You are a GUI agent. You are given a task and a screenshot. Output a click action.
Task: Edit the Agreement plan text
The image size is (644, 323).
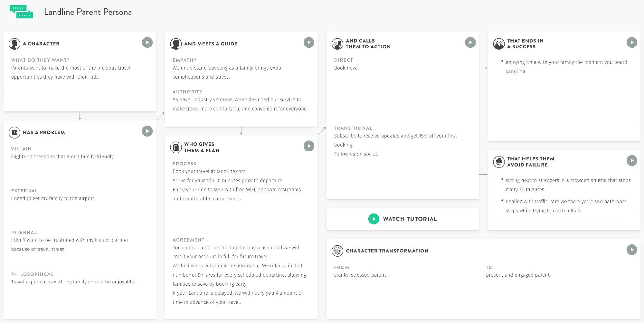point(239,275)
